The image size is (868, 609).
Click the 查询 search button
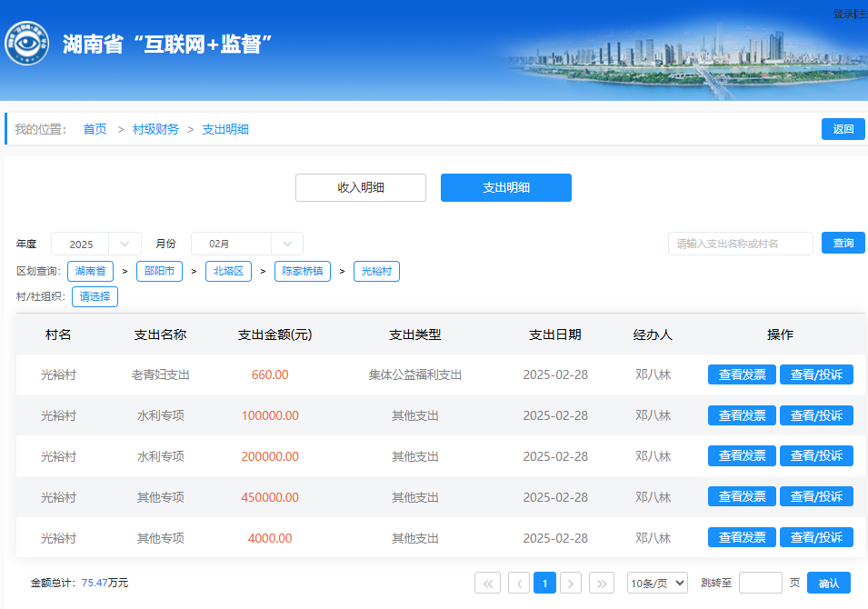point(843,243)
